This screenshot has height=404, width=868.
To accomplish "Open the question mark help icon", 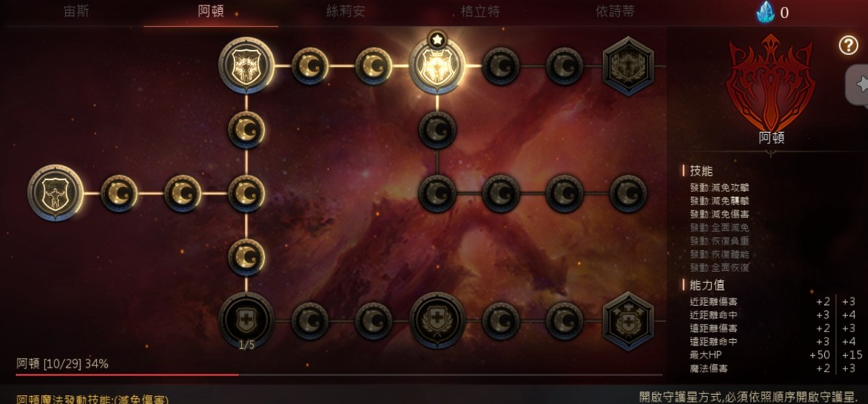I will (x=848, y=45).
